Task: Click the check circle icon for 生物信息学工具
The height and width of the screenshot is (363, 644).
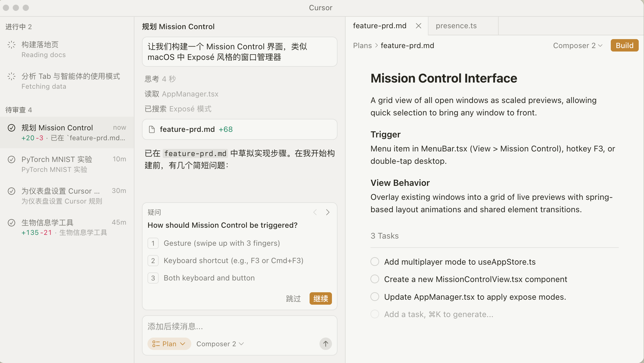Action: [11, 223]
